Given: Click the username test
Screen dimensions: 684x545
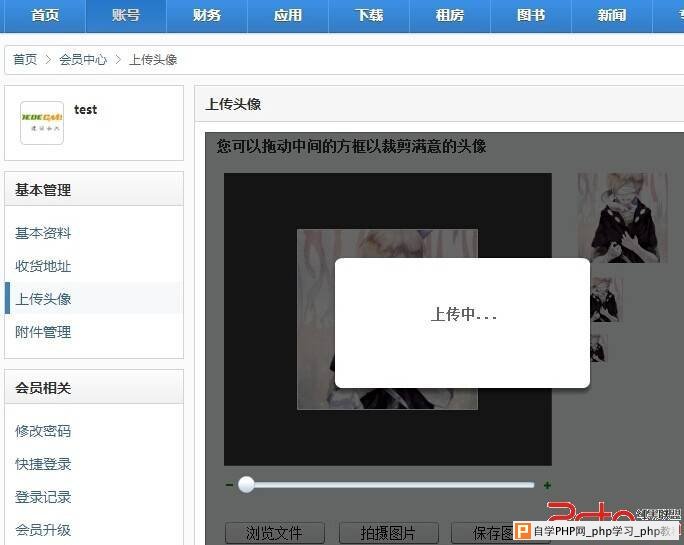Looking at the screenshot, I should pos(86,110).
